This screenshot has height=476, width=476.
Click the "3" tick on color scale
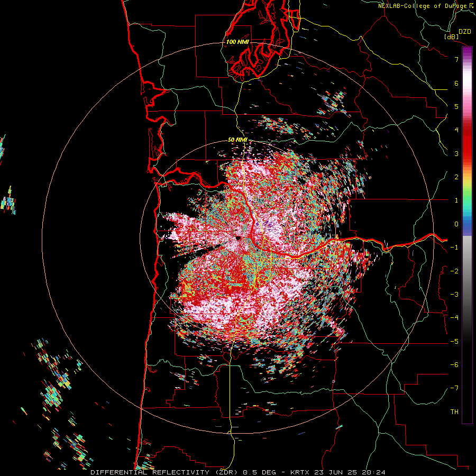(456, 153)
